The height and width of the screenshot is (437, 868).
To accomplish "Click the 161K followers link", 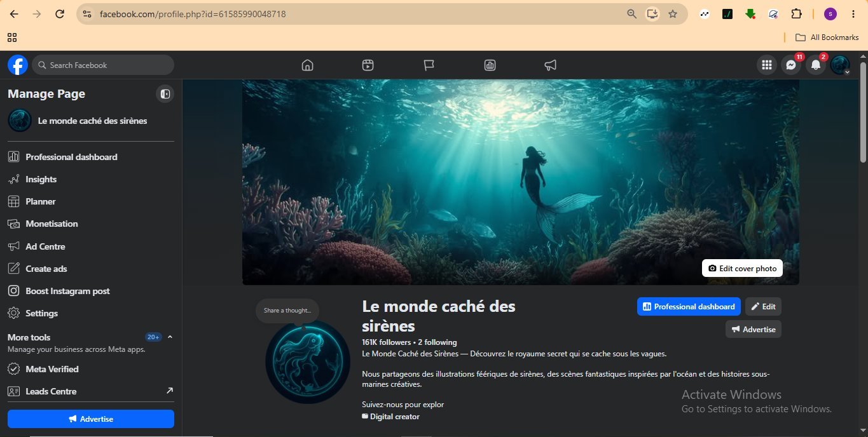I will pyautogui.click(x=387, y=342).
